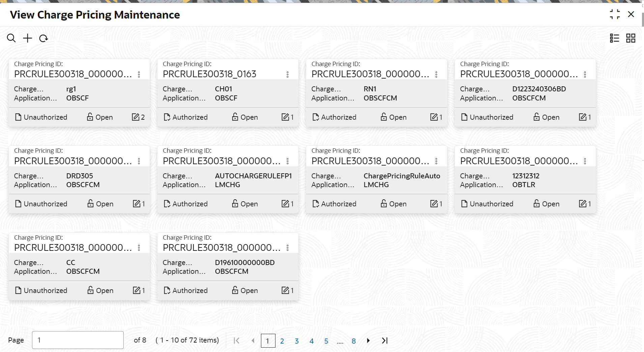This screenshot has width=644, height=352.
Task: Jump to page 8 using the page link
Action: [x=353, y=341]
